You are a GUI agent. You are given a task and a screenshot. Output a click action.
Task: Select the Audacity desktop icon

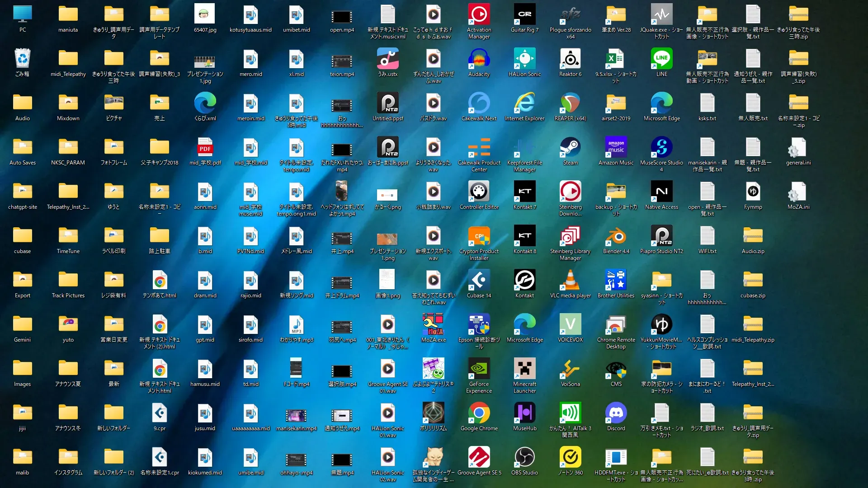pos(479,59)
